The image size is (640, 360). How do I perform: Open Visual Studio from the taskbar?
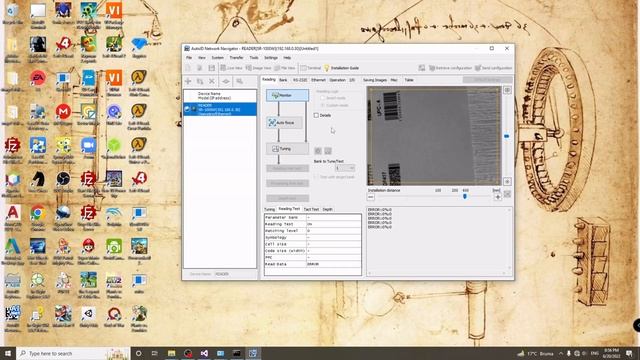(x=204, y=353)
